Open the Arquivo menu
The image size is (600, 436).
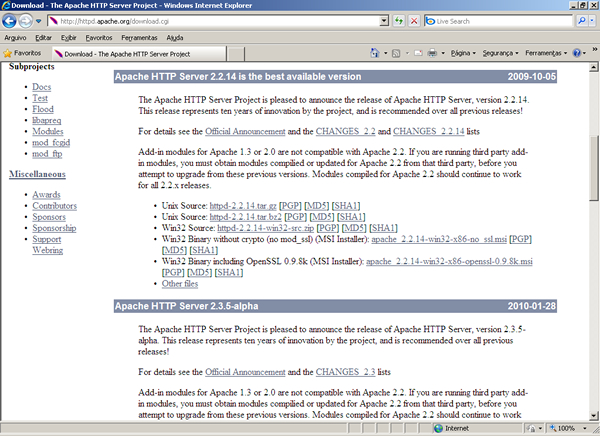point(15,38)
